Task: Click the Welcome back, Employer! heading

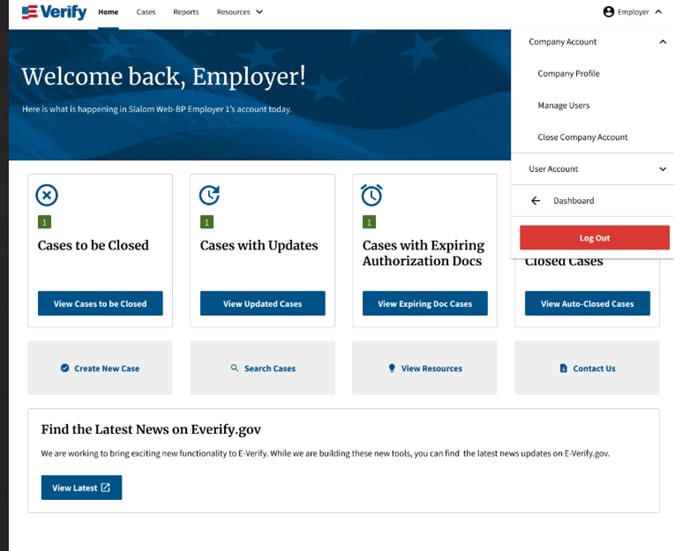Action: tap(164, 77)
